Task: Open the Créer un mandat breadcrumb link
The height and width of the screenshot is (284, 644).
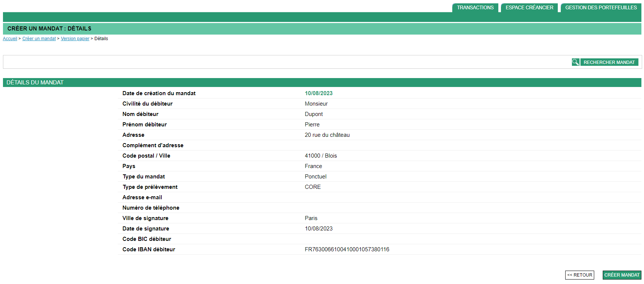Action: tap(39, 39)
